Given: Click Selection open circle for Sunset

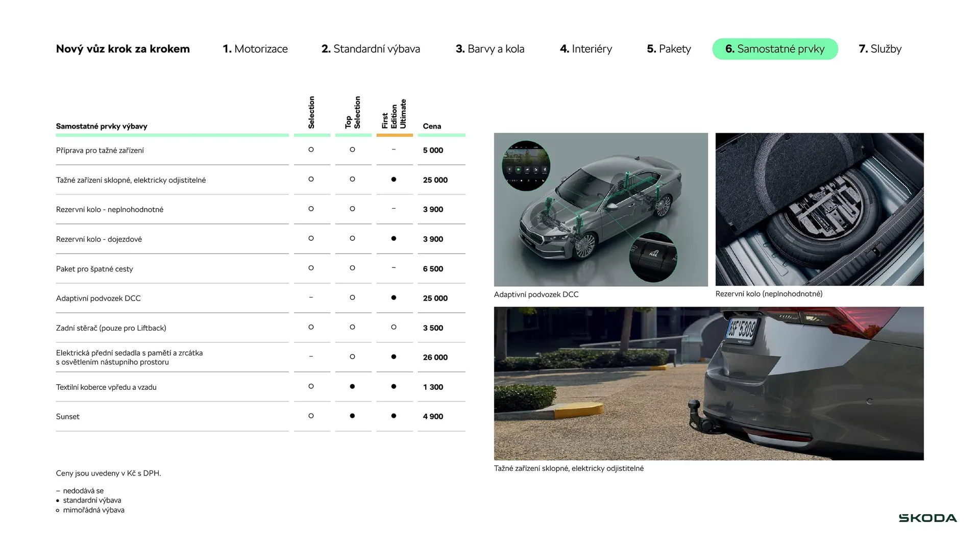Looking at the screenshot, I should (x=311, y=416).
